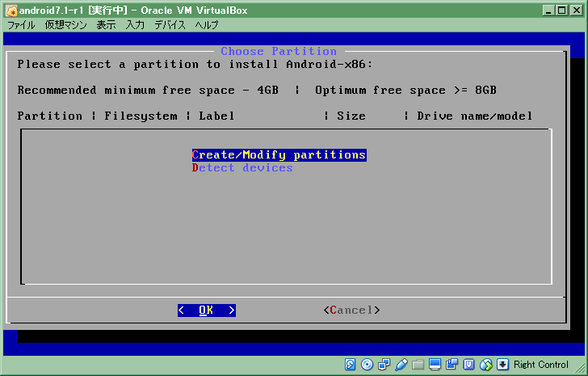
Task: Click the Right Control host key label
Action: (541, 365)
